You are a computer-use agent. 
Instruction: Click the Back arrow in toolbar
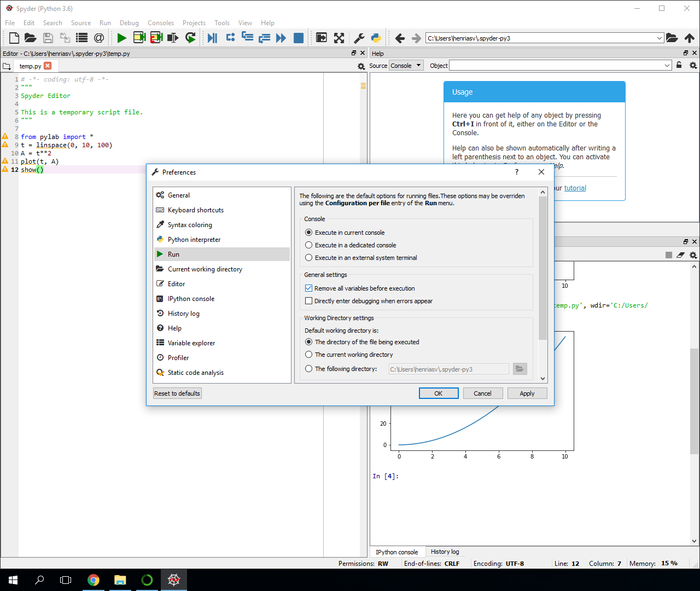[400, 38]
